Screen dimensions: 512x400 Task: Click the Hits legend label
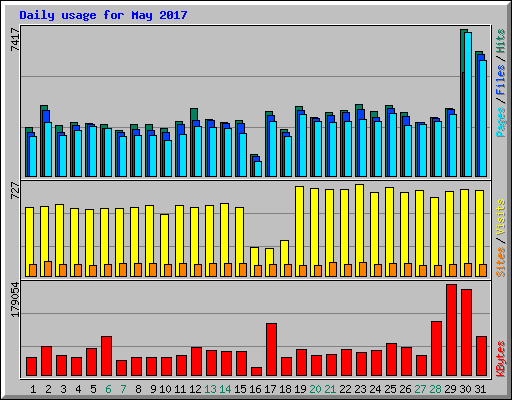[501, 41]
